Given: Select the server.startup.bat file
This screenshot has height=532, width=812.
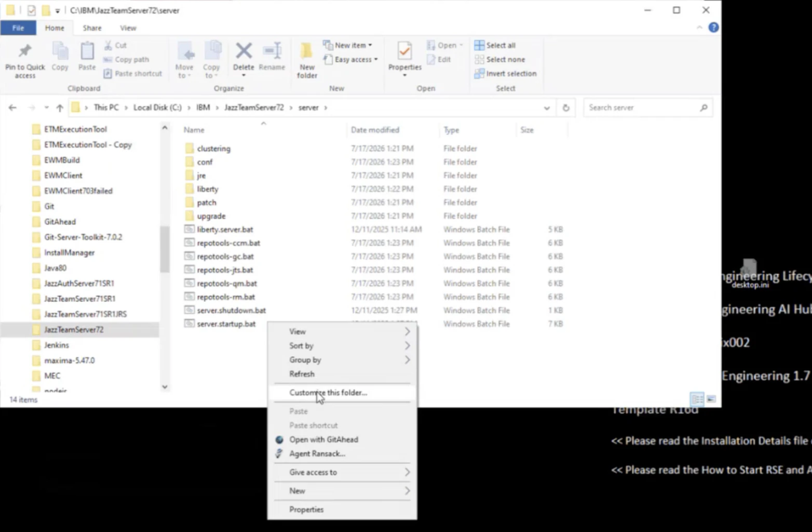Looking at the screenshot, I should click(226, 324).
